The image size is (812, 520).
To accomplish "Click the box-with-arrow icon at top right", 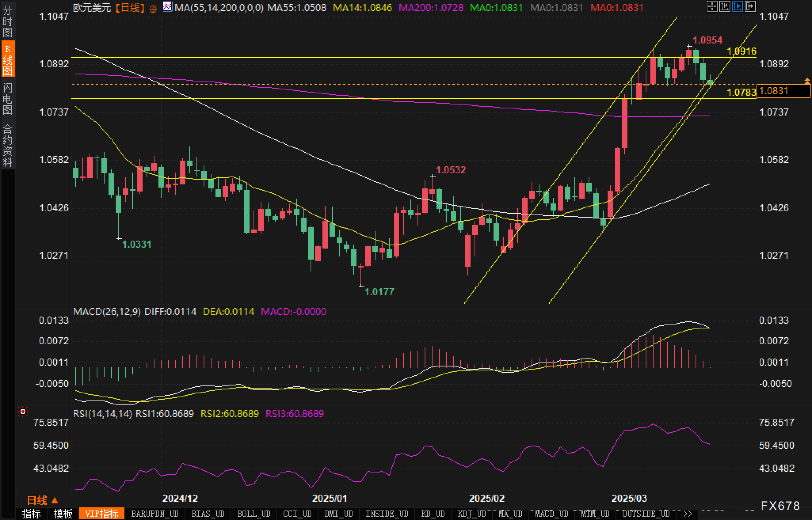I will tap(750, 6).
